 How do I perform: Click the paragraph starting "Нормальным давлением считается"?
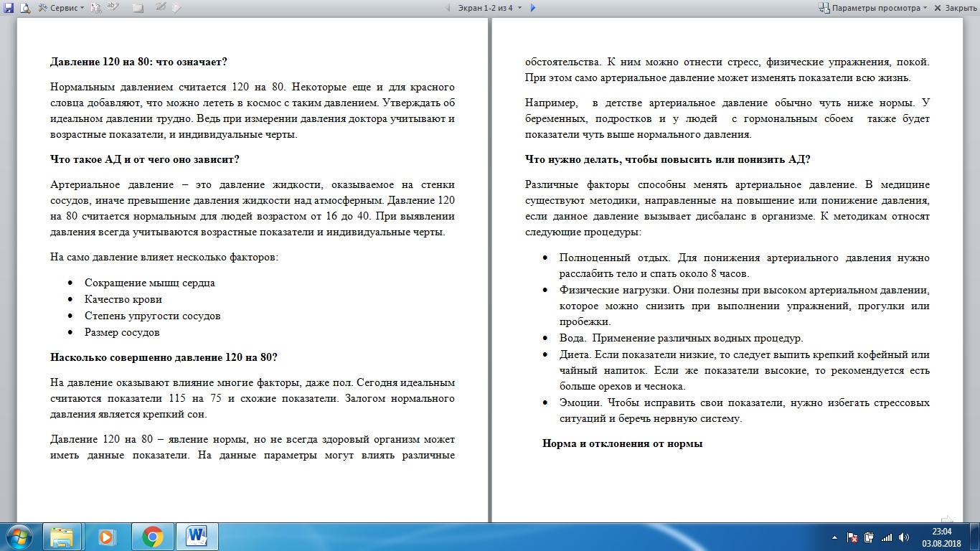(253, 110)
